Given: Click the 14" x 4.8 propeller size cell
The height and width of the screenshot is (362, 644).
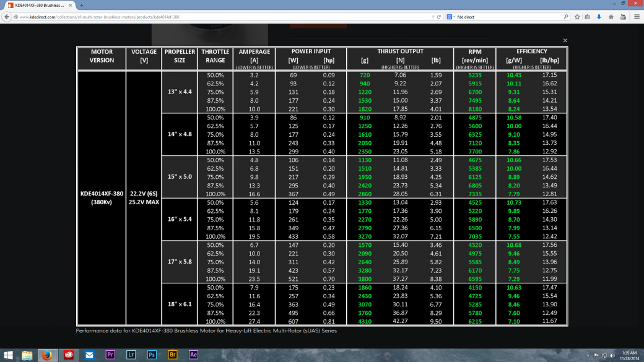Looking at the screenshot, I should point(180,134).
